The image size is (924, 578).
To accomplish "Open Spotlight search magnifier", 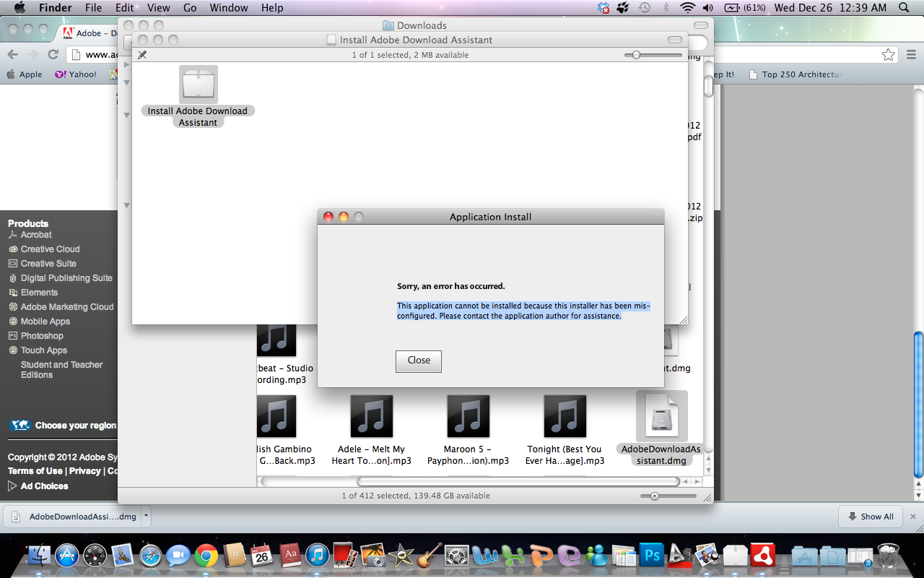I will [x=904, y=8].
